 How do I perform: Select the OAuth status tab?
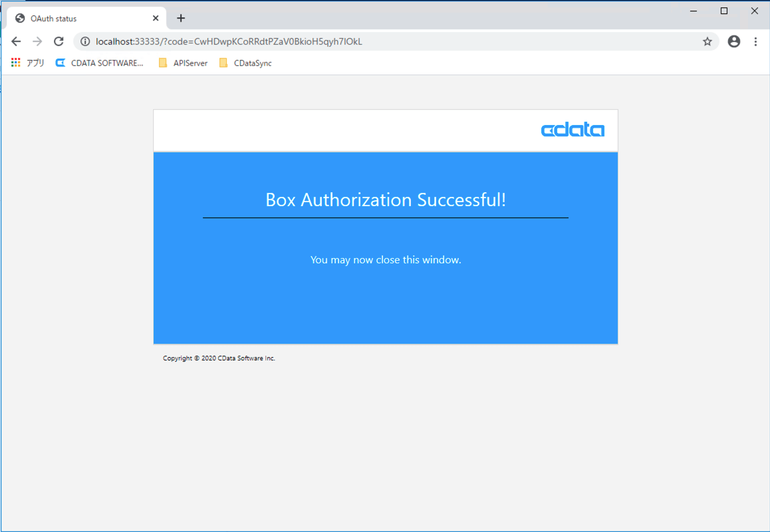coord(86,18)
